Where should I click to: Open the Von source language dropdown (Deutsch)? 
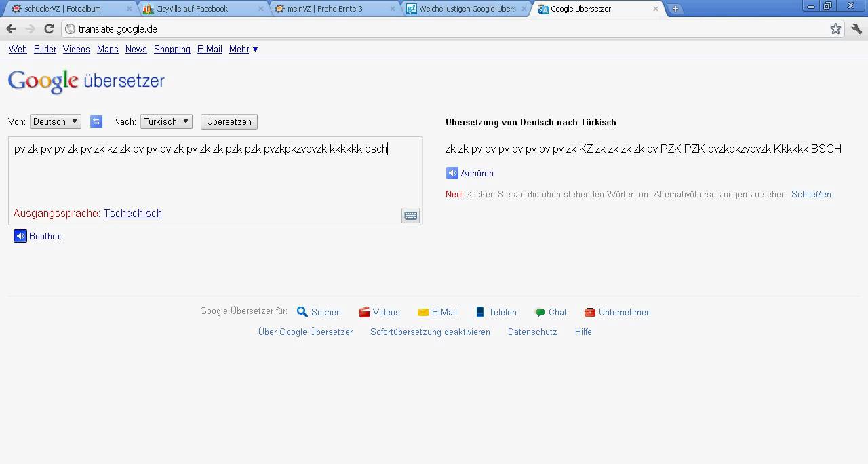point(55,121)
